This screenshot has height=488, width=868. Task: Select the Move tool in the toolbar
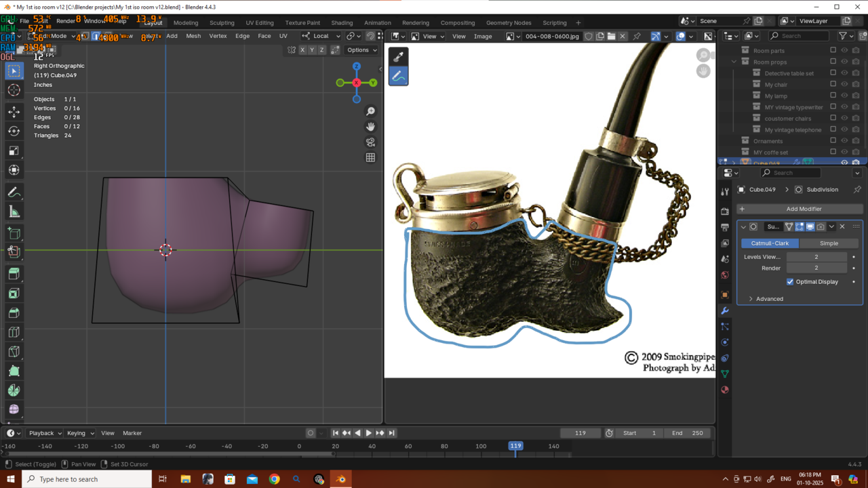pos(14,112)
